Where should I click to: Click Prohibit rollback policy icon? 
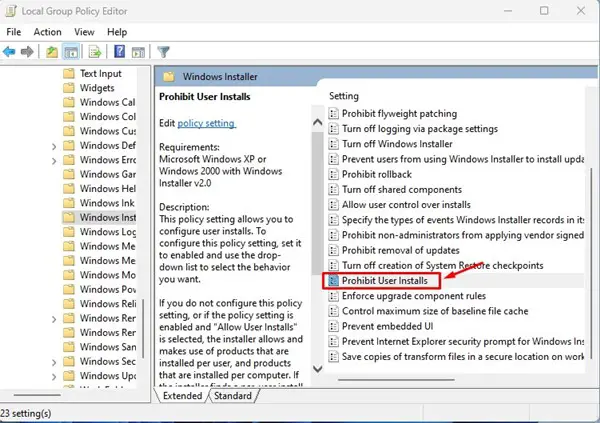click(334, 174)
